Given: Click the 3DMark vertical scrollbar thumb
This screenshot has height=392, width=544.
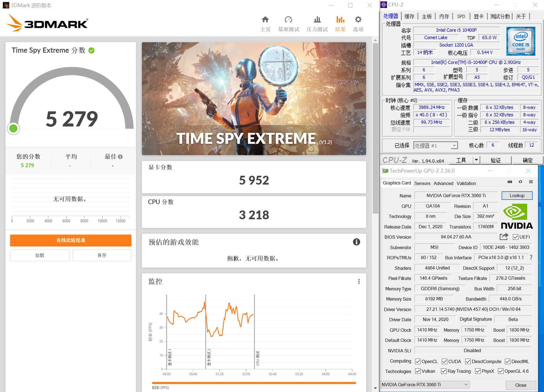Looking at the screenshot, I should pyautogui.click(x=375, y=128).
